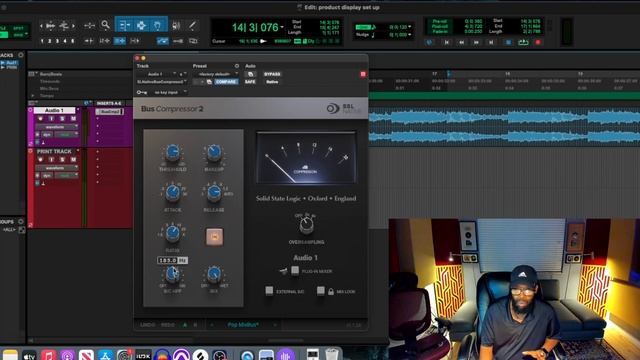Click audio waveform zoom icon

coord(51,26)
